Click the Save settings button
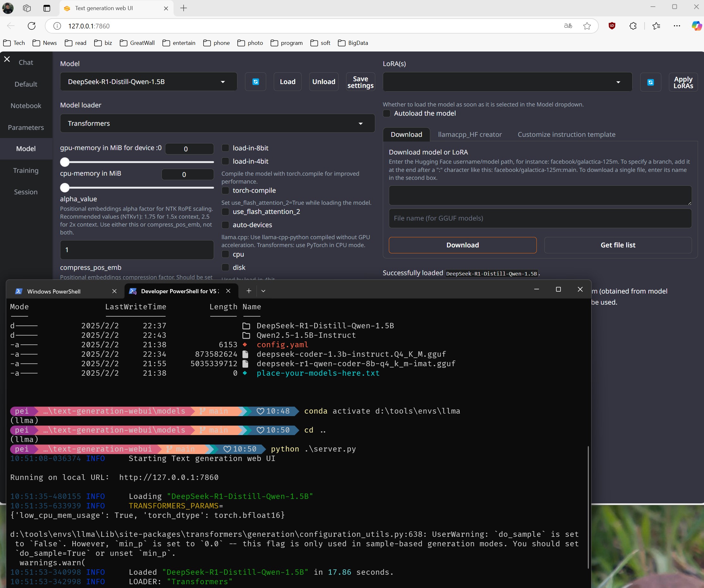This screenshot has height=588, width=704. (360, 82)
